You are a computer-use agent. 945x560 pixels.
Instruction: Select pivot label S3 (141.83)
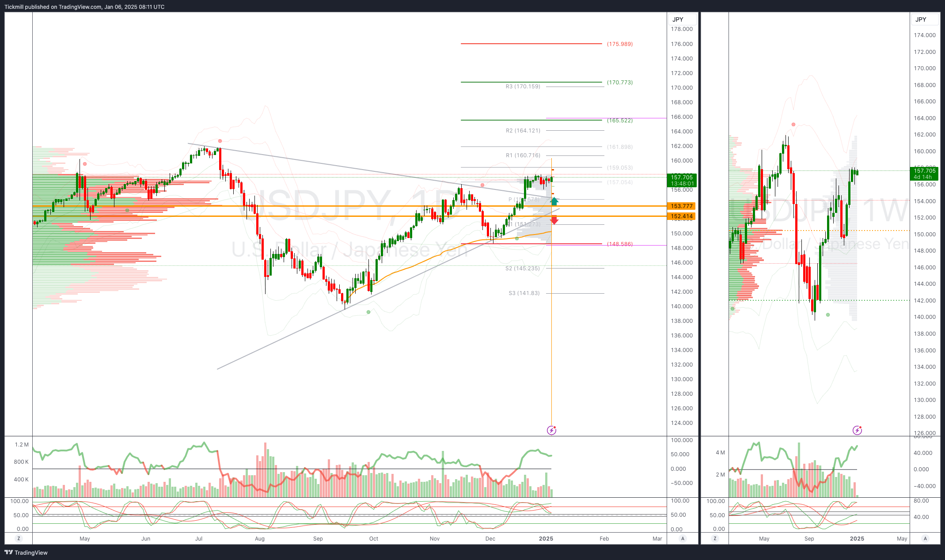click(524, 293)
